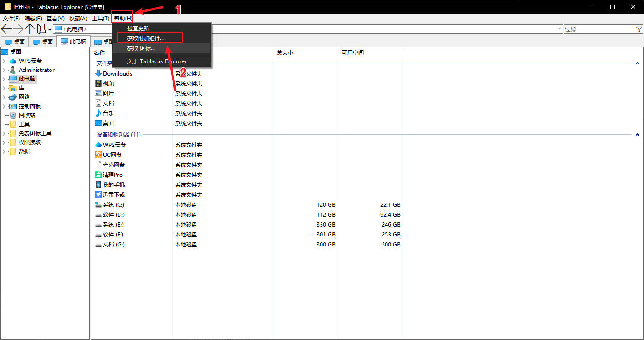Viewport: 644px width, 340px height.
Task: Open the 收藏(A) menu
Action: 78,18
